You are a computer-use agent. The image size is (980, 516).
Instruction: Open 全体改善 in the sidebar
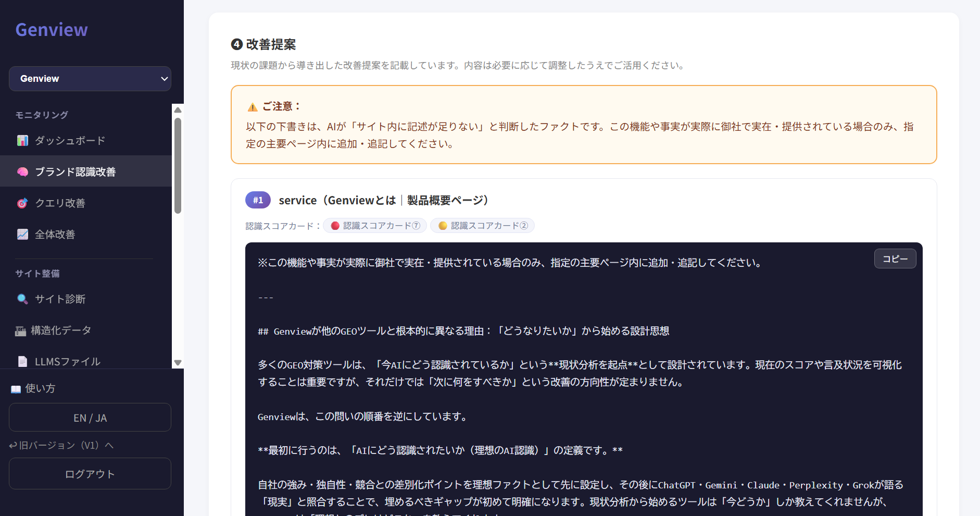tap(86, 235)
